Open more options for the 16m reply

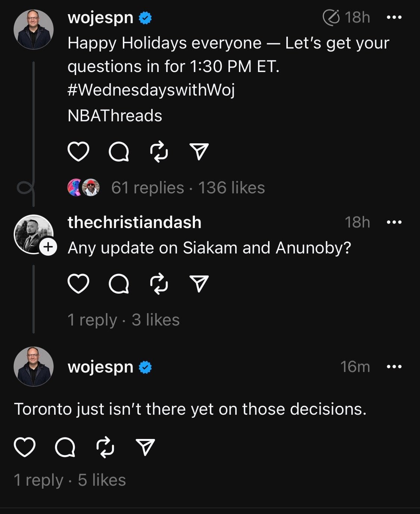click(394, 367)
